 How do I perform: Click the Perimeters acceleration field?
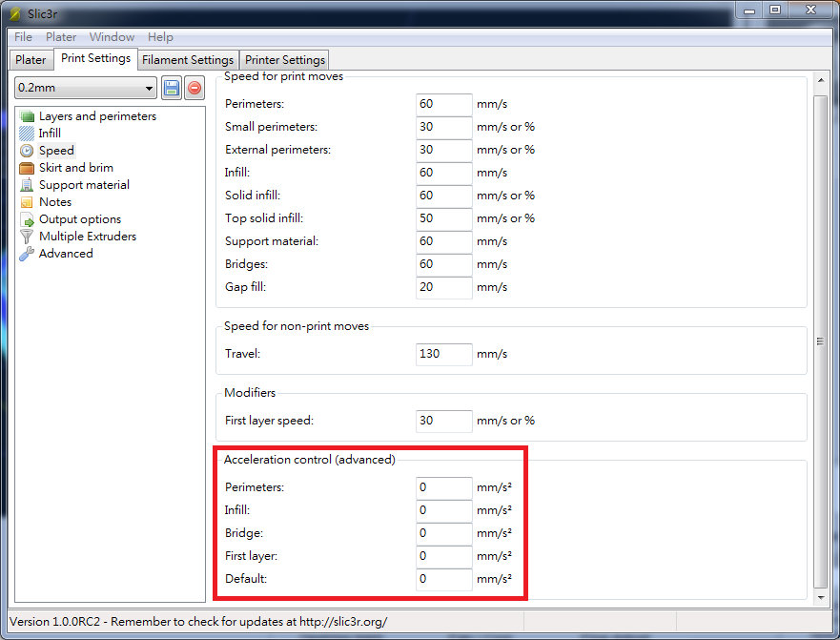443,487
